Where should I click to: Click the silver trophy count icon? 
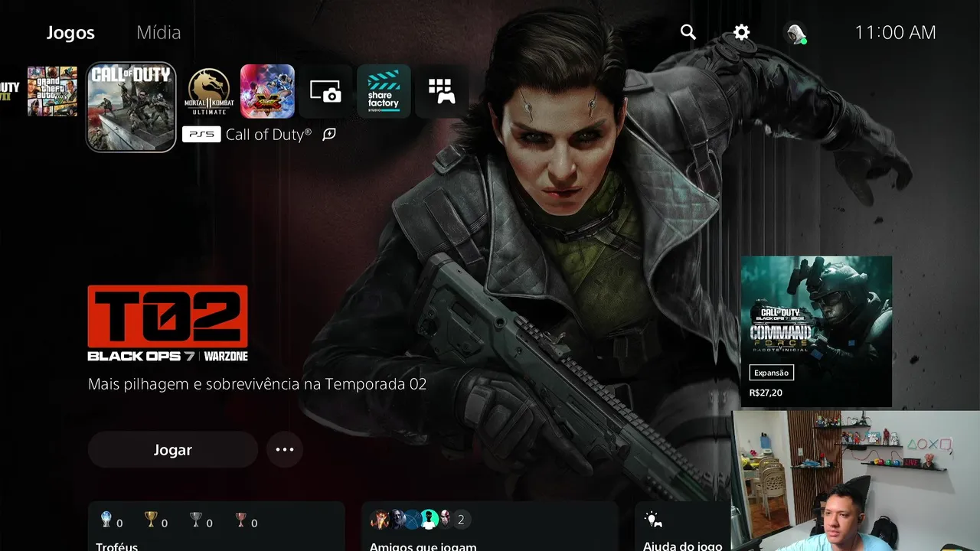point(196,520)
